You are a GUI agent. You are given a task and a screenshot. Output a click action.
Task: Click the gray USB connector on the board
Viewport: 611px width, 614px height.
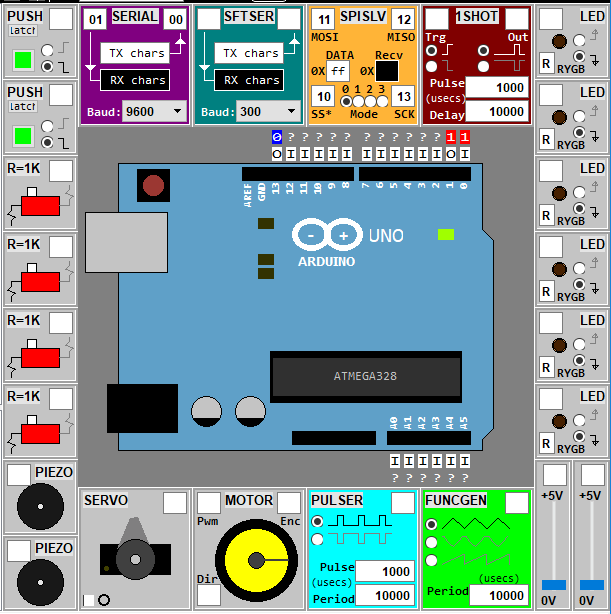click(x=127, y=242)
